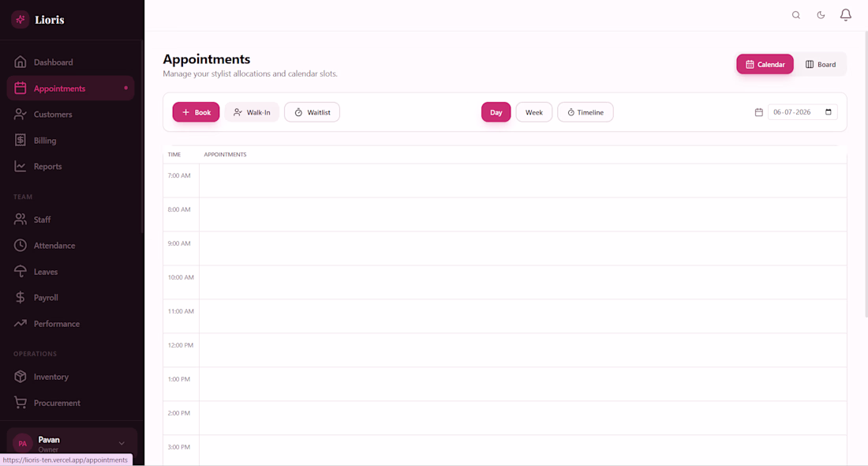Open Staff label under Team
The width and height of the screenshot is (868, 466).
(x=42, y=220)
